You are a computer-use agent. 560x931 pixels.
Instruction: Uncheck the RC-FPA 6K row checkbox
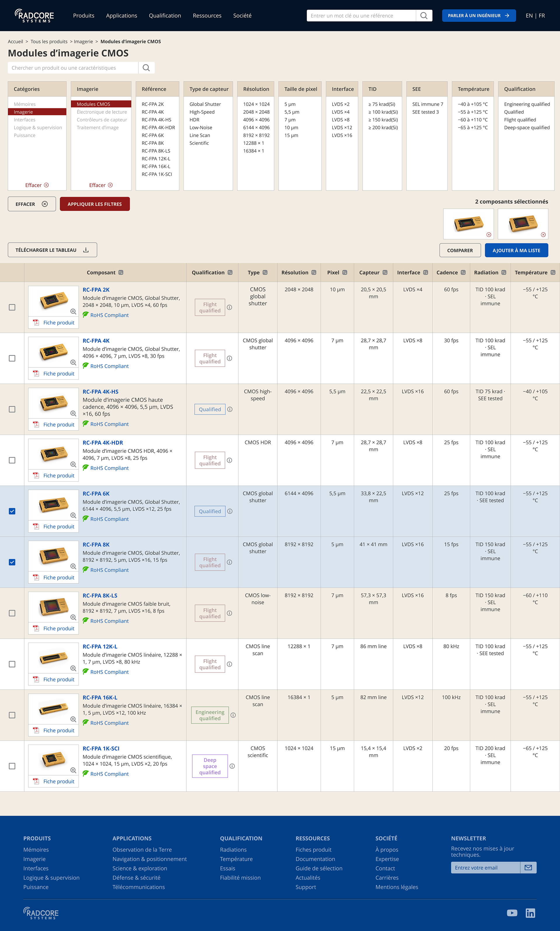[12, 511]
